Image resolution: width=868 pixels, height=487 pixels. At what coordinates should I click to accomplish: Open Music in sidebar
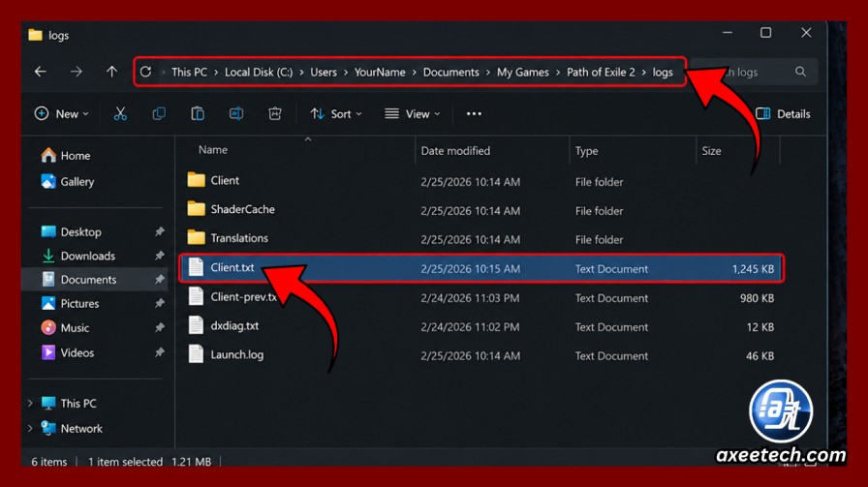pyautogui.click(x=65, y=327)
